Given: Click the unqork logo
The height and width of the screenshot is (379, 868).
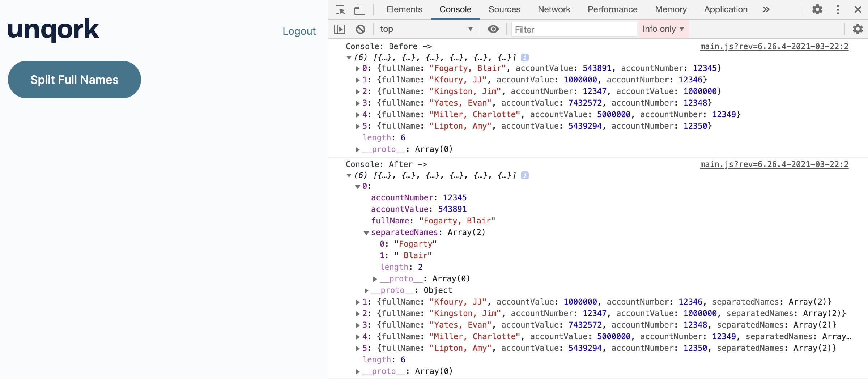Looking at the screenshot, I should pos(53,30).
